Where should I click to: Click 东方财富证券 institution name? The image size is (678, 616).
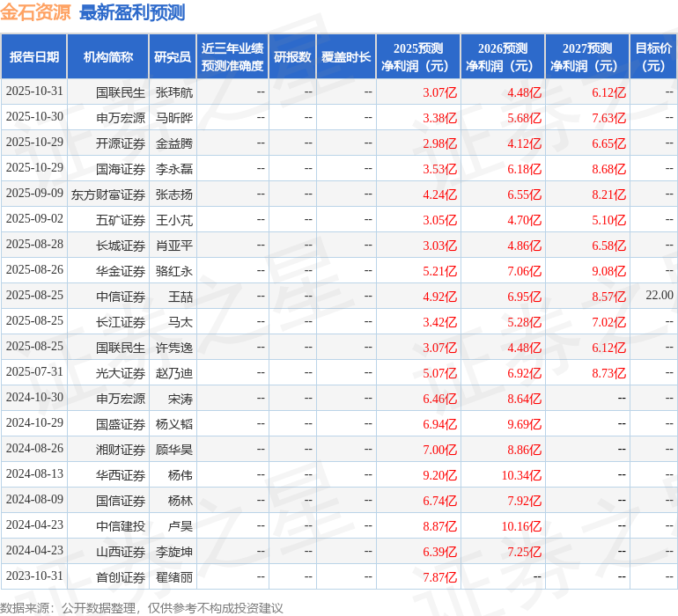point(108,194)
